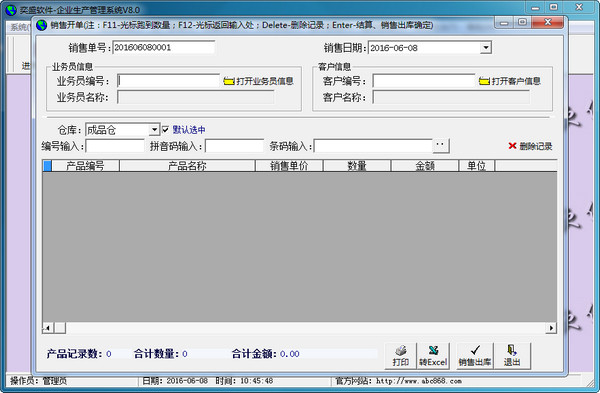The height and width of the screenshot is (393, 600).
Task: Open customer info via yellow folder icon
Action: point(484,81)
